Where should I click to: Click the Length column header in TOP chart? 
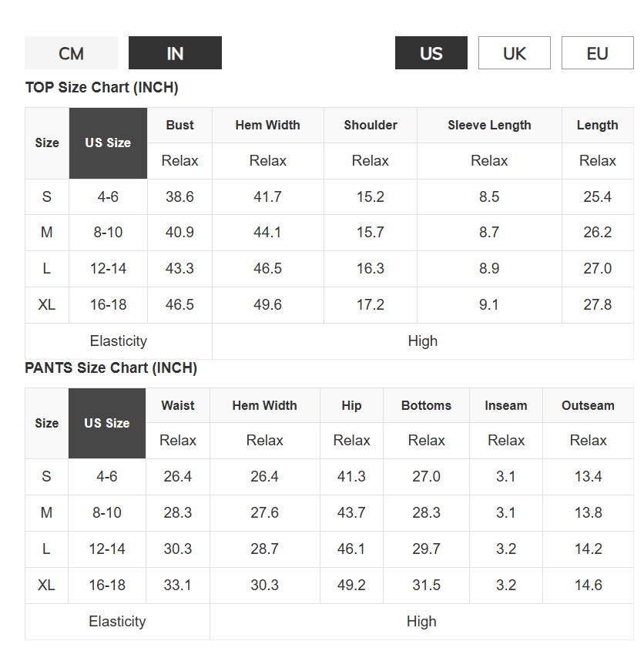pos(597,125)
